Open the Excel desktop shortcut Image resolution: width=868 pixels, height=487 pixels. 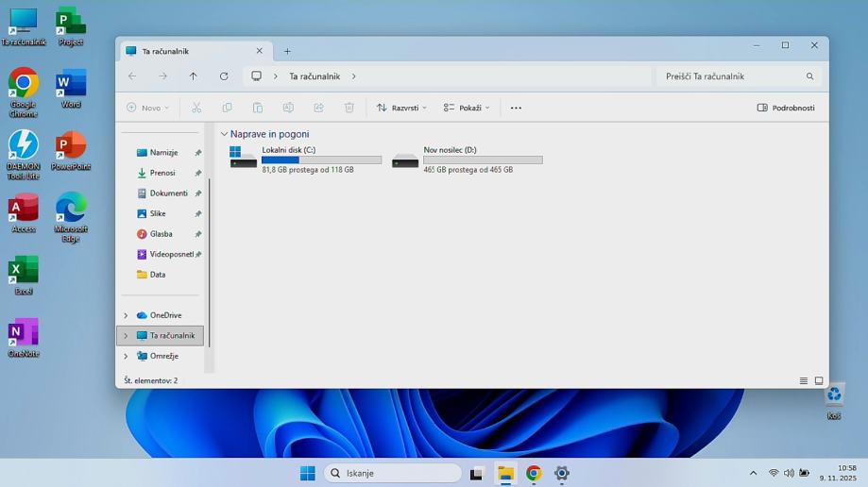(x=24, y=276)
